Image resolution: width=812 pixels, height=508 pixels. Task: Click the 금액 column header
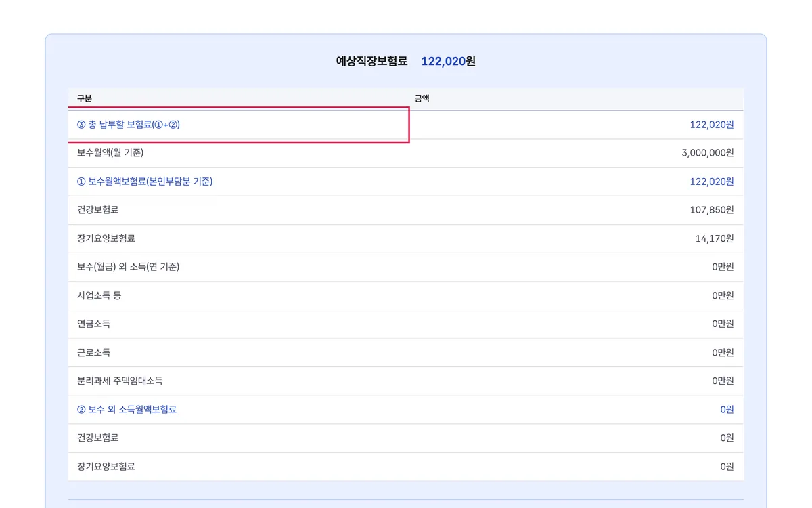pos(422,98)
